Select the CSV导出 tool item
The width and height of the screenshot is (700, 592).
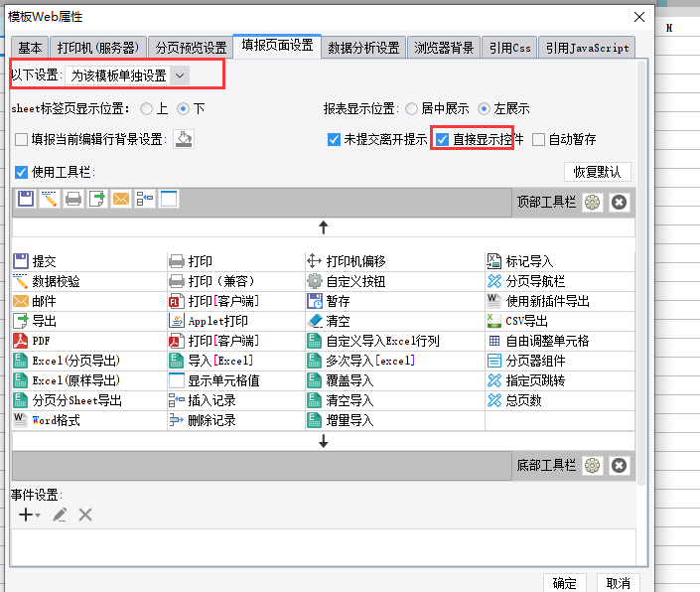pyautogui.click(x=560, y=321)
